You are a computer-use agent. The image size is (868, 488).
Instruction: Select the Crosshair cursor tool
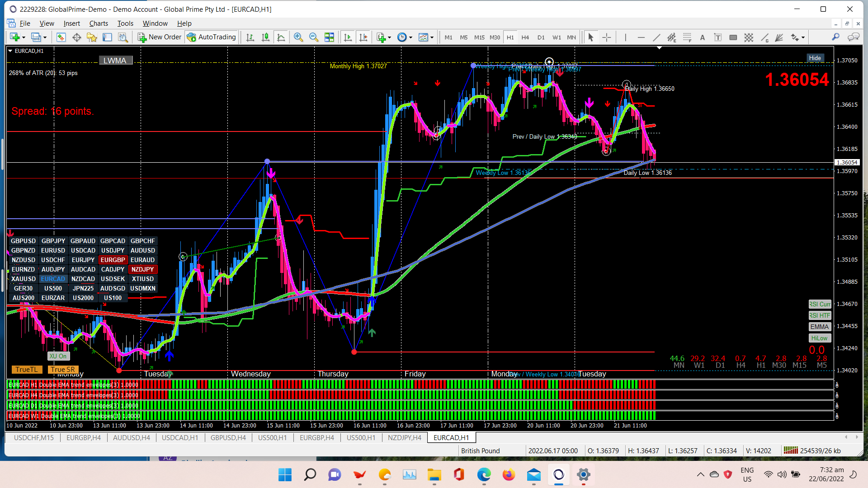tap(606, 38)
